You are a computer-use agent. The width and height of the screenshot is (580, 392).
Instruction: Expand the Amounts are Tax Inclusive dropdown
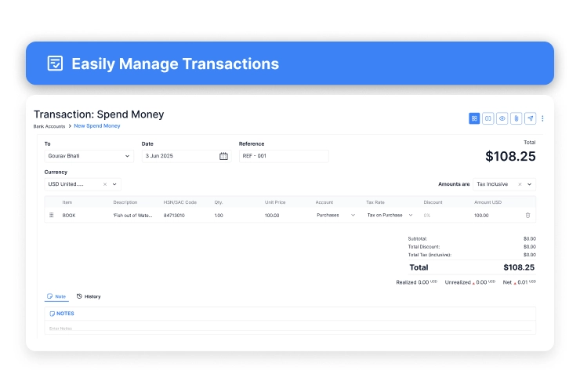[x=530, y=184]
